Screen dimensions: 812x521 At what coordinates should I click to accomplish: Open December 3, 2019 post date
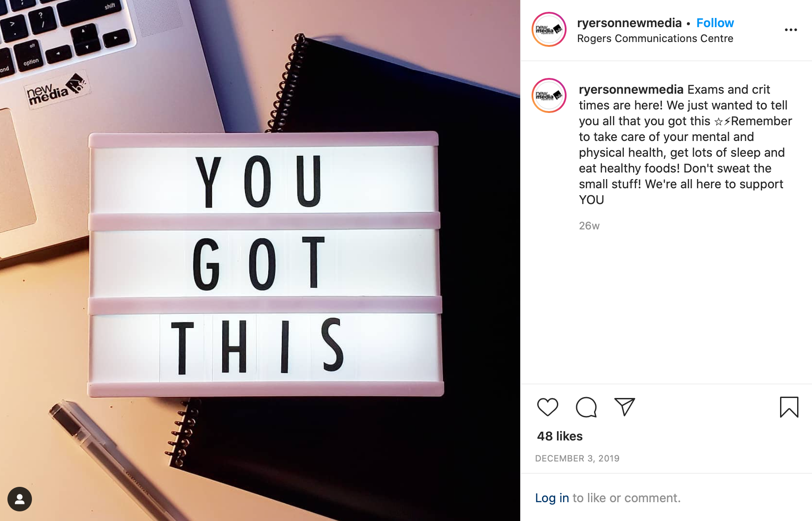click(577, 458)
